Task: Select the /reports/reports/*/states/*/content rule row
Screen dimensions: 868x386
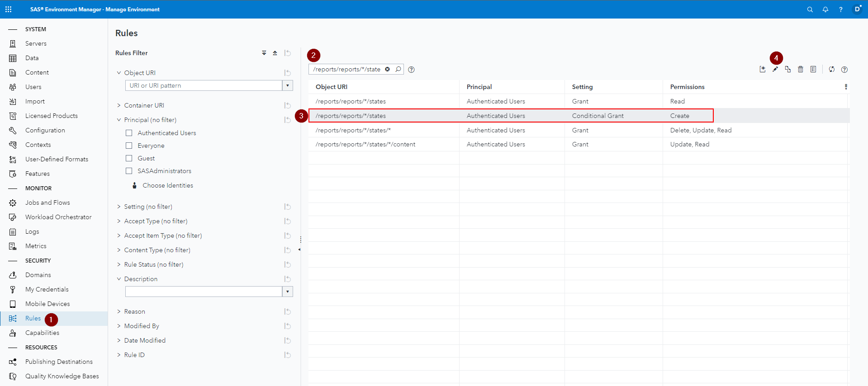Action: (365, 144)
